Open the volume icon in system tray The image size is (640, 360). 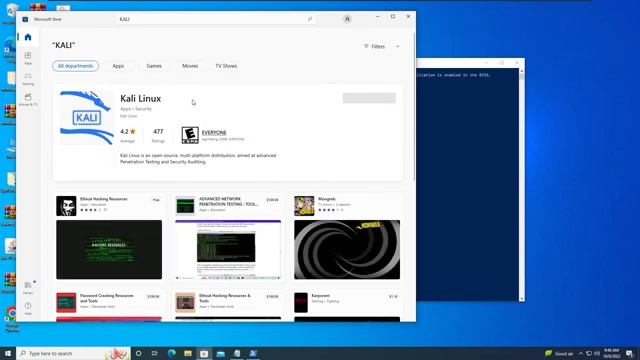click(597, 353)
